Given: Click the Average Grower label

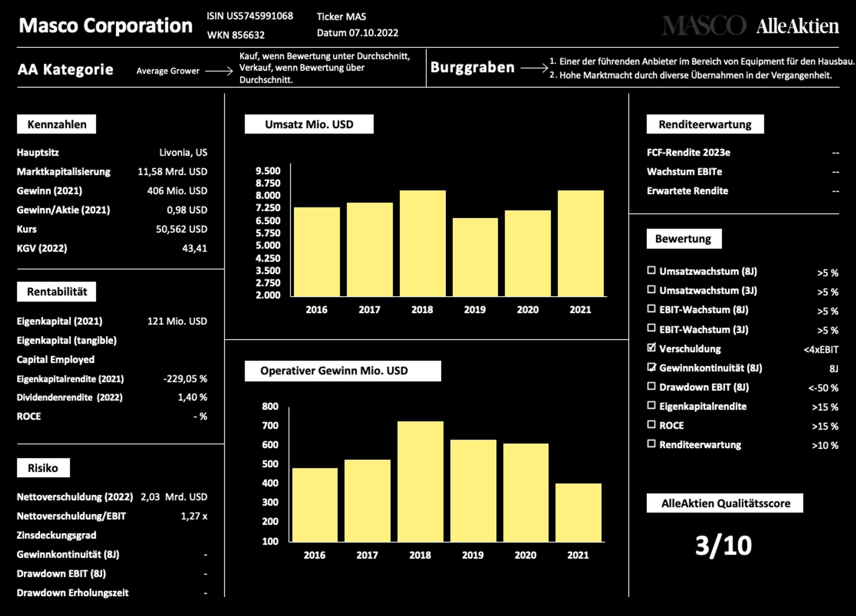Looking at the screenshot, I should 168,71.
